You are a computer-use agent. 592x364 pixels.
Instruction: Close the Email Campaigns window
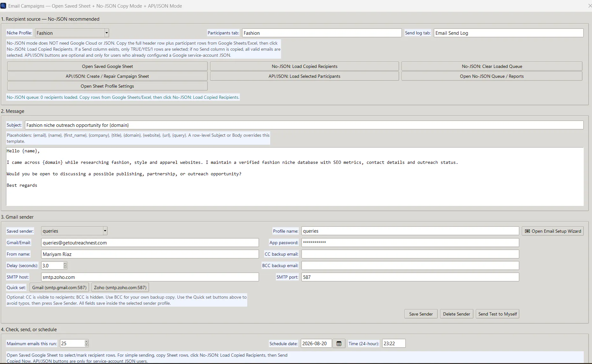pos(589,6)
